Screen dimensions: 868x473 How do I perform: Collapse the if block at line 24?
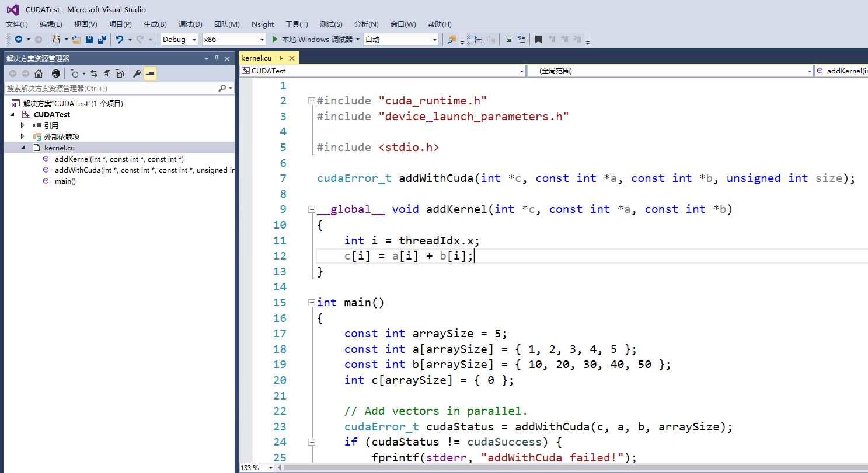pyautogui.click(x=312, y=442)
